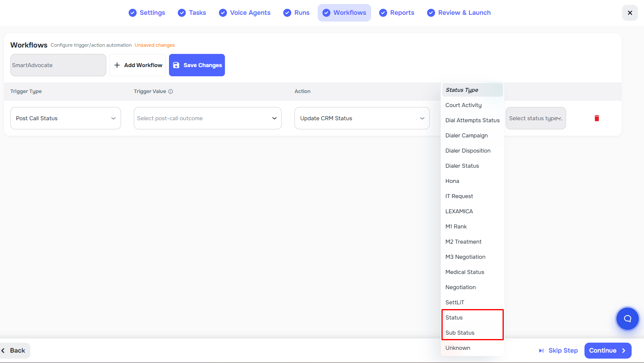Screen dimensions: 644x363
Task: Click the save disk icon on Save Changes
Action: pyautogui.click(x=176, y=65)
